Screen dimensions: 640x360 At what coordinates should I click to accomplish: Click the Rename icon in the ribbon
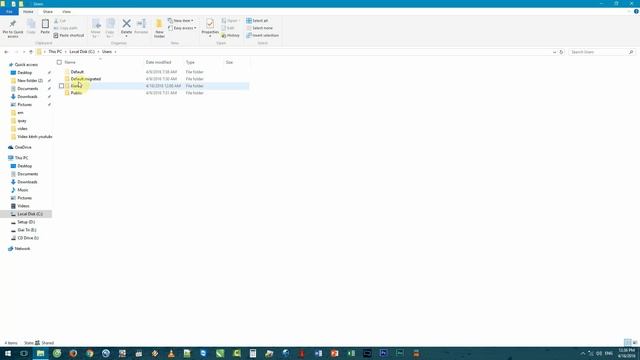[x=141, y=24]
